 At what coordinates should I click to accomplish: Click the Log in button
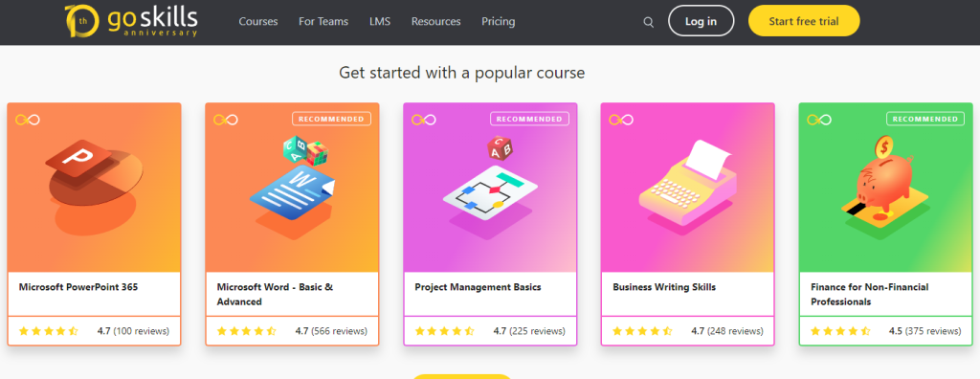pos(702,21)
